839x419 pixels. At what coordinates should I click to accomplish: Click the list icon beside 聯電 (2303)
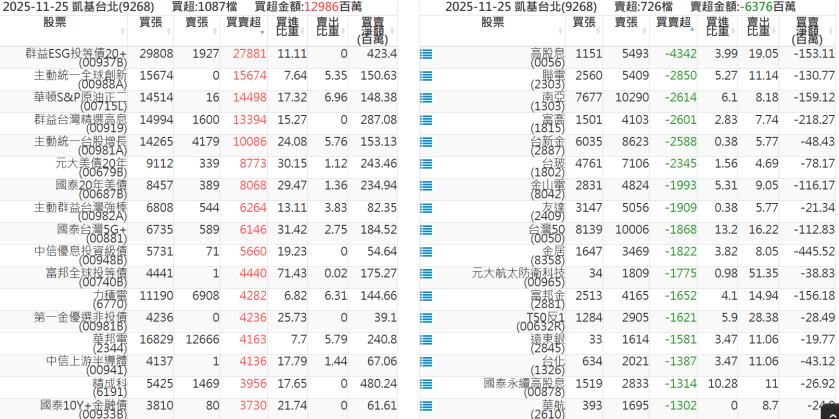(426, 76)
